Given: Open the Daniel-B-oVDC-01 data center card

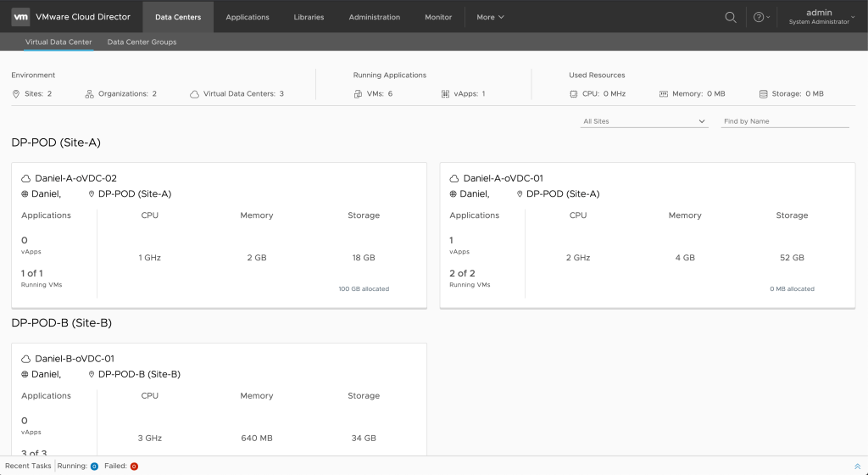Looking at the screenshot, I should [220, 400].
